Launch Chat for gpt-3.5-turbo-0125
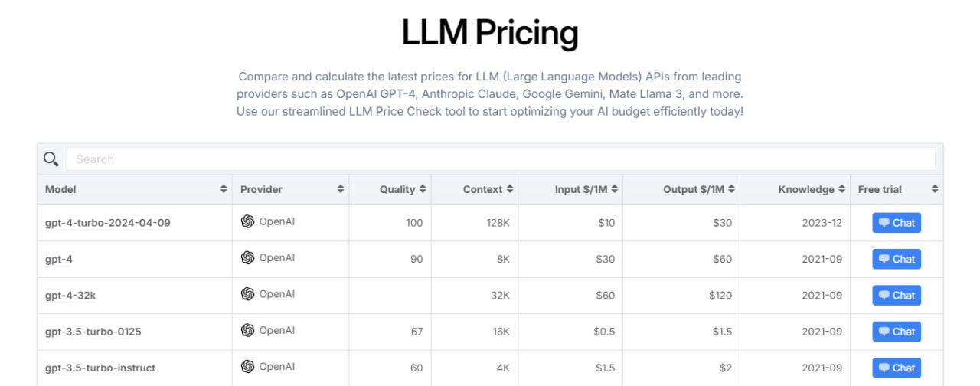Image resolution: width=980 pixels, height=386 pixels. [x=897, y=332]
